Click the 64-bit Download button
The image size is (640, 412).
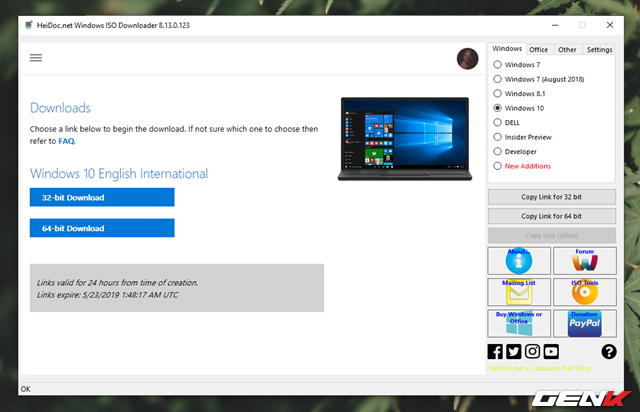(102, 228)
